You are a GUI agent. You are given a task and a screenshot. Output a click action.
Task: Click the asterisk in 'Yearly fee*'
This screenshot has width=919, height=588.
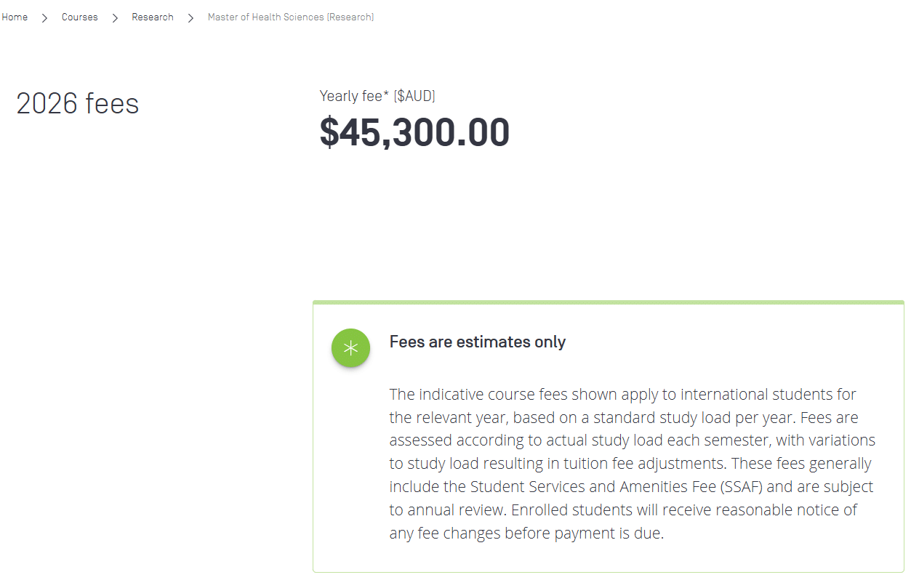coord(386,94)
